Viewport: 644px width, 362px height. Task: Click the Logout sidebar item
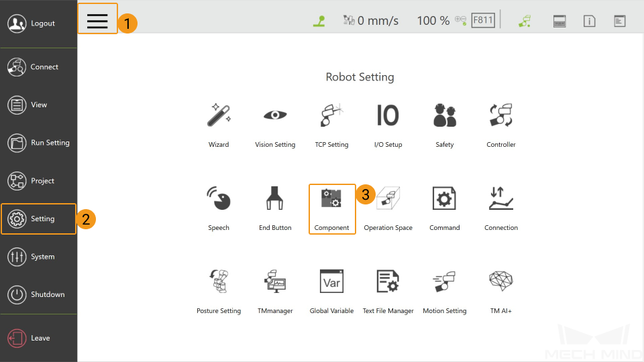pos(32,23)
